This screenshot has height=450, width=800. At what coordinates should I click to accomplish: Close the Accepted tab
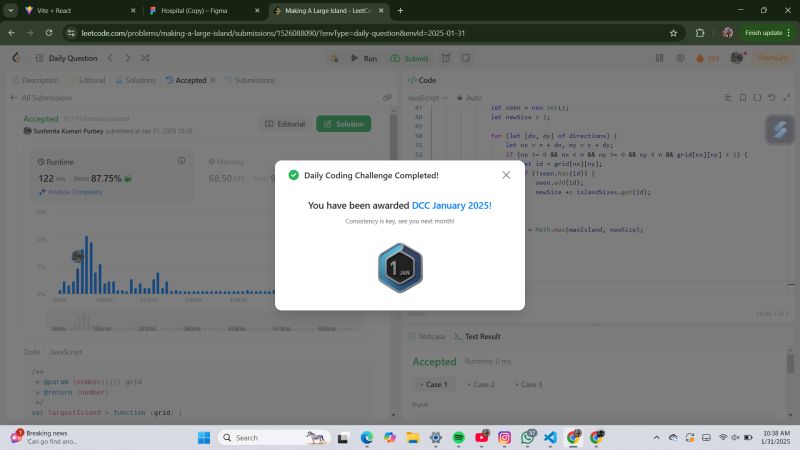[213, 80]
